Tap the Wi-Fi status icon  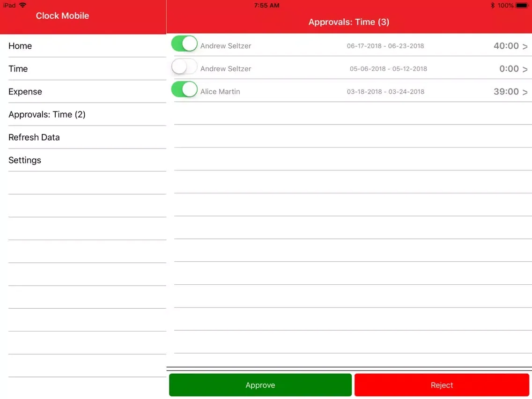[23, 5]
